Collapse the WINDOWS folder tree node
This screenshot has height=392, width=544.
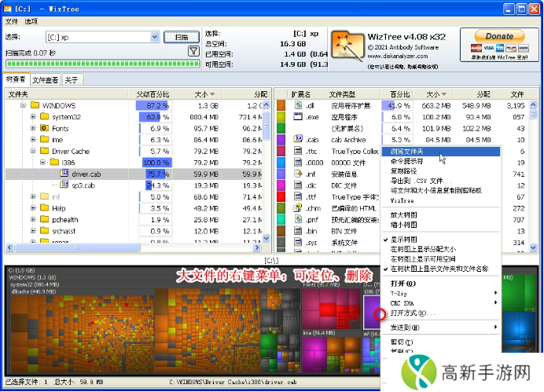pos(24,105)
